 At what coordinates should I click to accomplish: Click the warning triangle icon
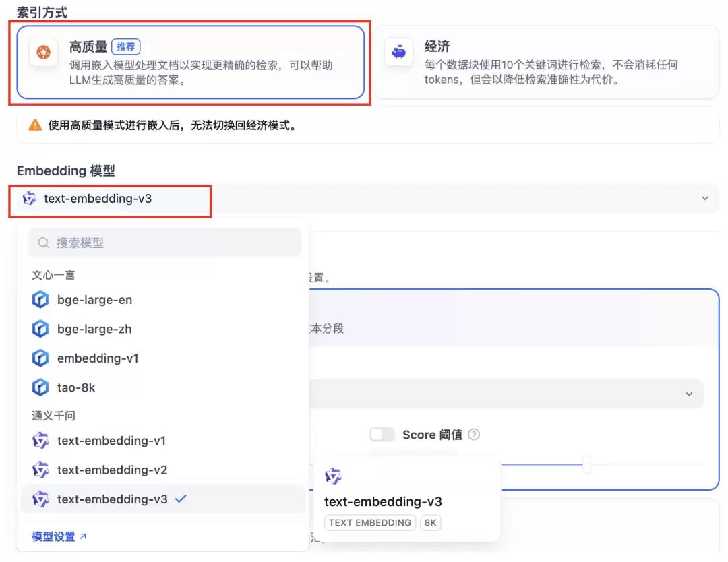pos(35,125)
